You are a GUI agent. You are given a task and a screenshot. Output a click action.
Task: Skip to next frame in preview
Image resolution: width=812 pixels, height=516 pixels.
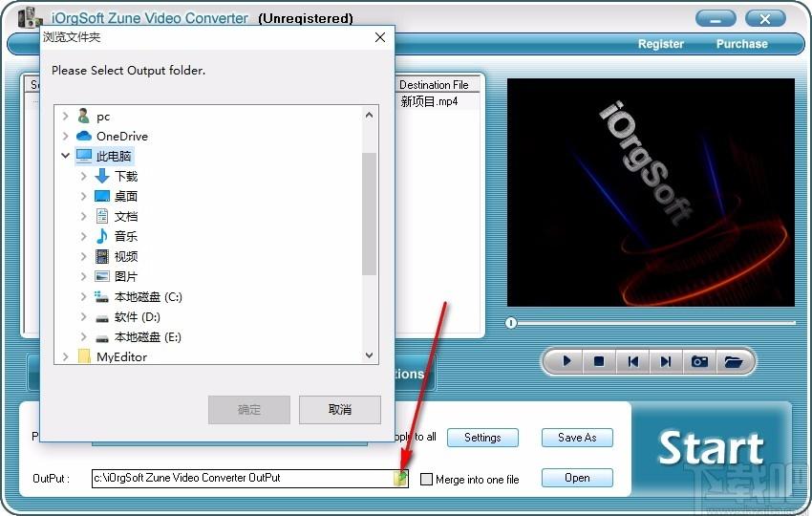tap(666, 360)
